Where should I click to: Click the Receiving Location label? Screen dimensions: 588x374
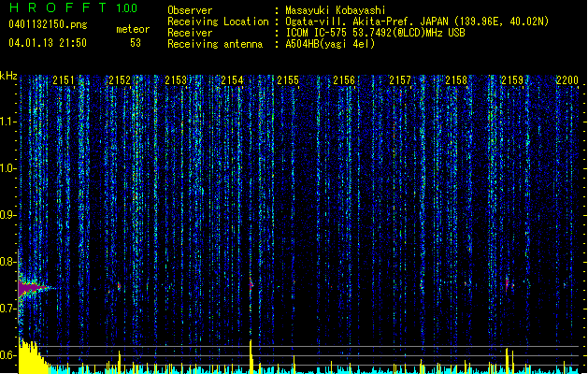click(x=218, y=22)
